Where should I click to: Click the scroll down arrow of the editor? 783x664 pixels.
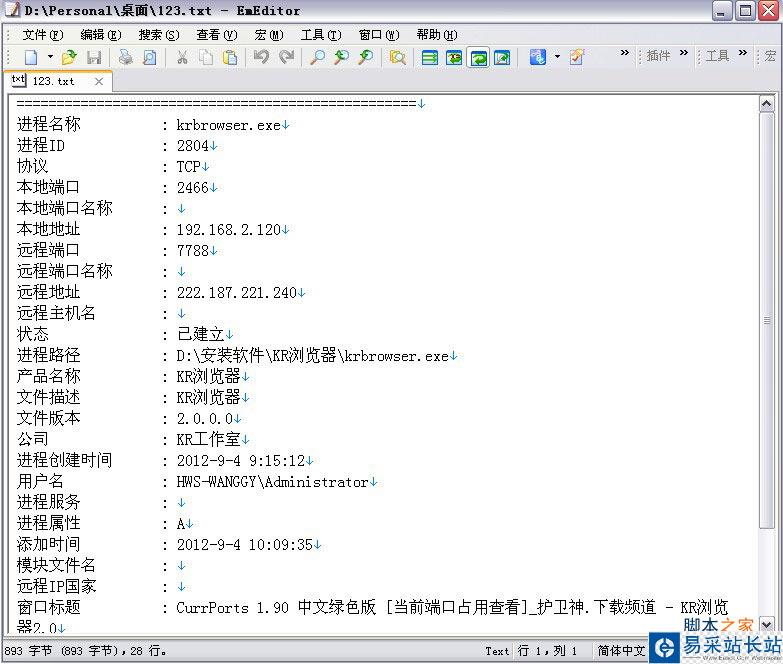tap(767, 624)
